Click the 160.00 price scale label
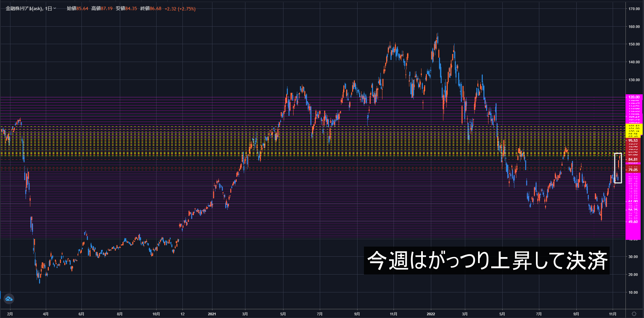The height and width of the screenshot is (318, 644). point(634,27)
